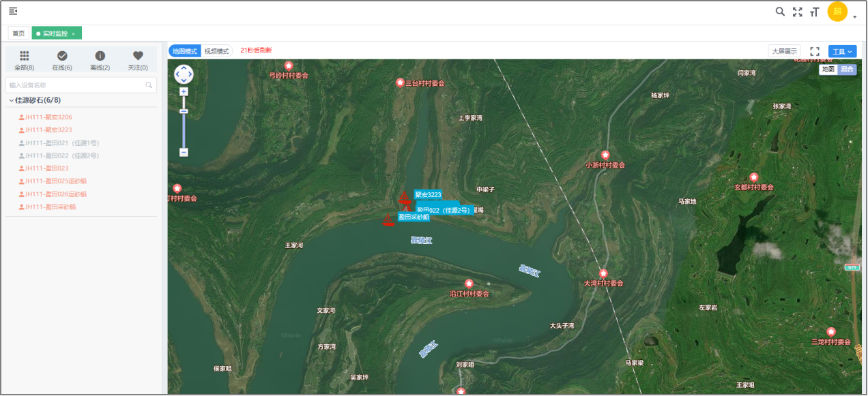This screenshot has height=396, width=868.
Task: Click the 马家地 map label
Action: pyautogui.click(x=687, y=201)
